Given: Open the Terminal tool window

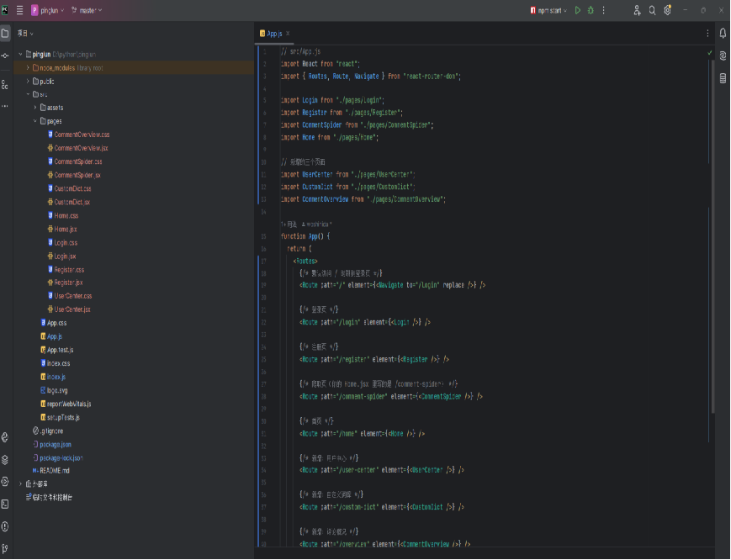Looking at the screenshot, I should click(5, 504).
